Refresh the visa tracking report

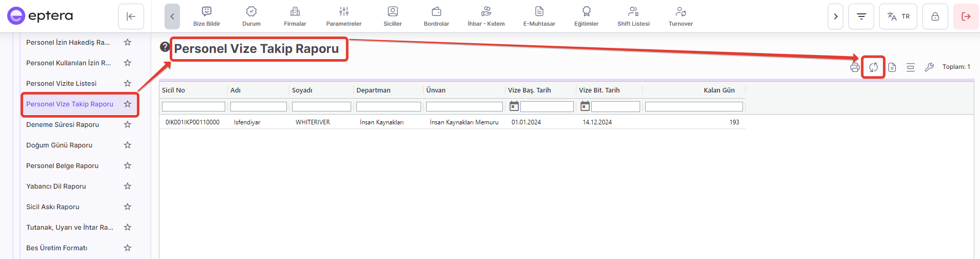click(873, 67)
